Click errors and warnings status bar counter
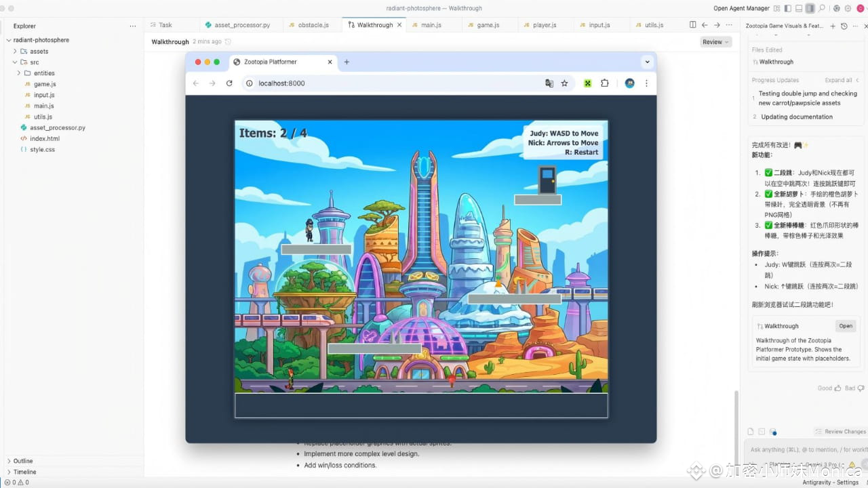The width and height of the screenshot is (868, 488). pos(17,483)
